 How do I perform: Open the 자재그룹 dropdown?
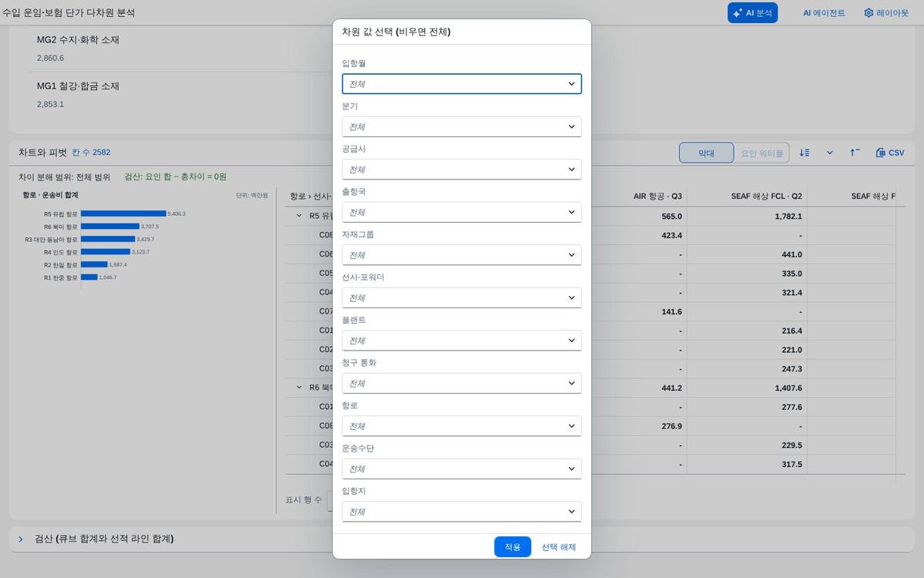462,255
